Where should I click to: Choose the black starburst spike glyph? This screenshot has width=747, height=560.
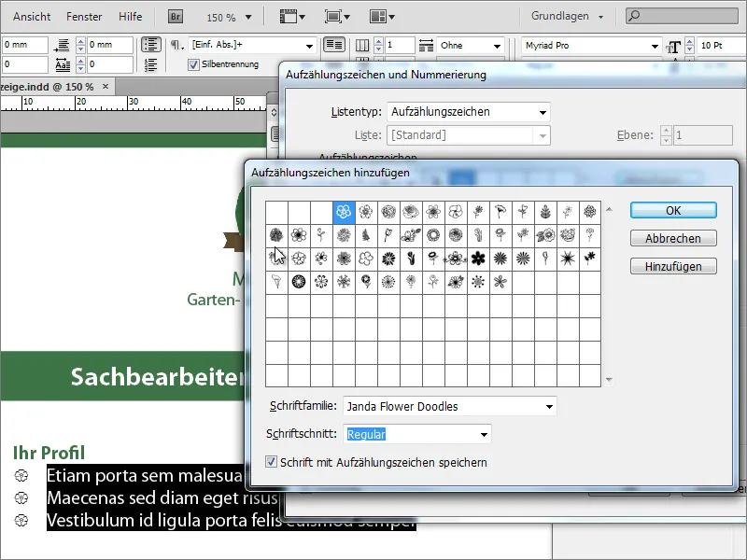568,259
